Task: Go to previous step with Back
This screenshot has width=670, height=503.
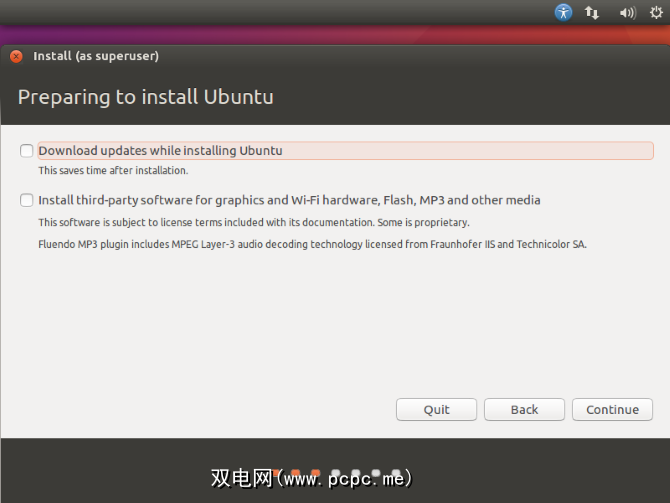Action: click(524, 409)
